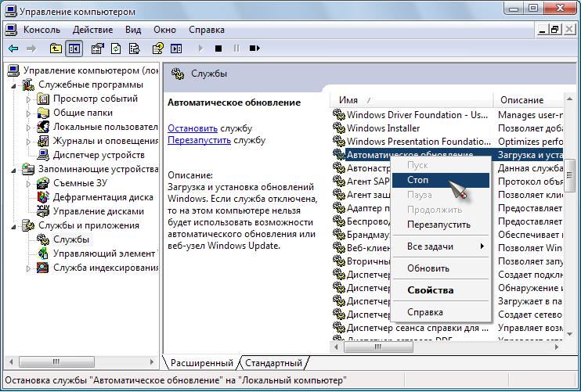Open the Все задачи submenu
Image resolution: width=581 pixels, height=392 pixels.
tap(441, 246)
